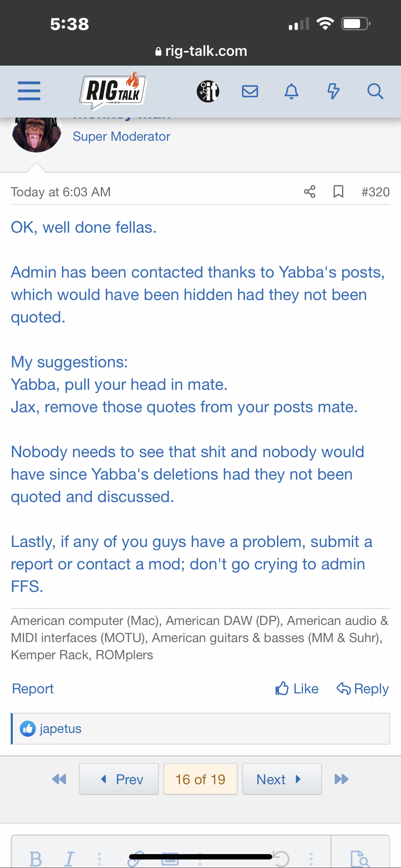Open the 16 of 19 page selector
Screen dimensions: 401x868
click(200, 779)
